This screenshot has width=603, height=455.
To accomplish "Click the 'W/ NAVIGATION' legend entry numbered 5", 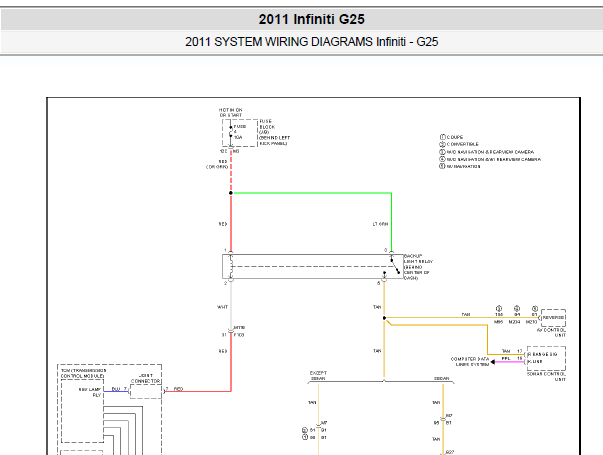I will coord(460,166).
